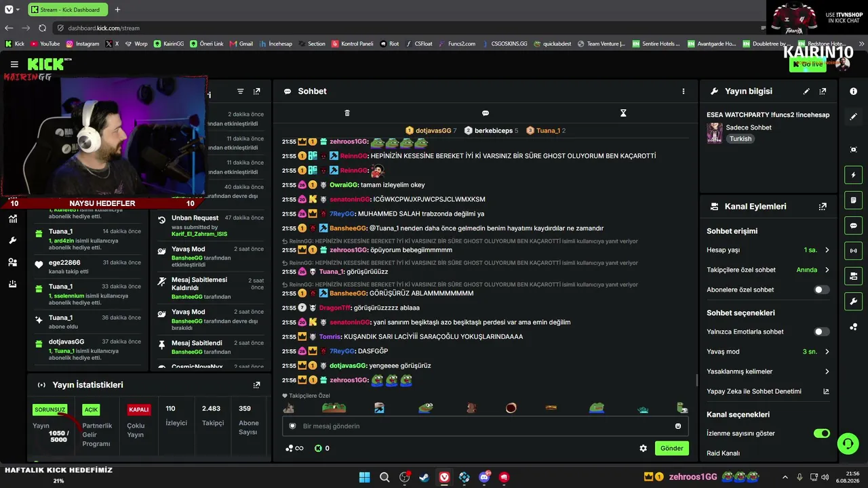Click the document sidebar icon
Viewport: 868px width, 488px height.
853,200
